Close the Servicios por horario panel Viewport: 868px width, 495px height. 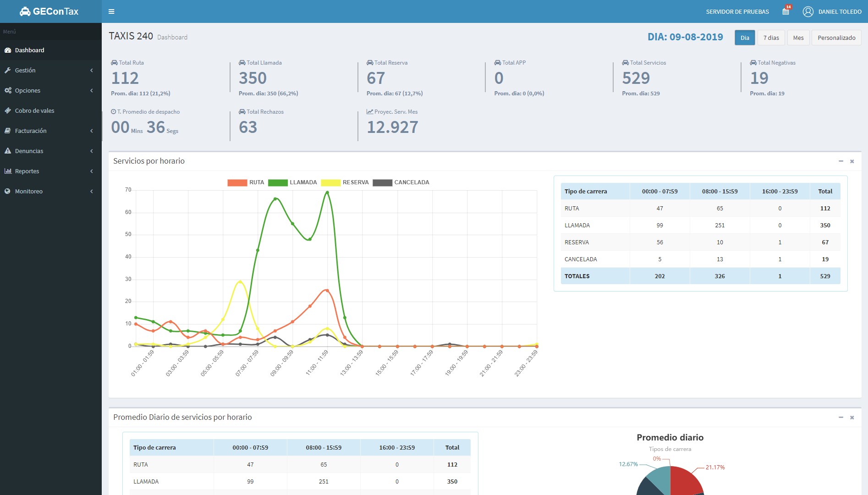(852, 161)
